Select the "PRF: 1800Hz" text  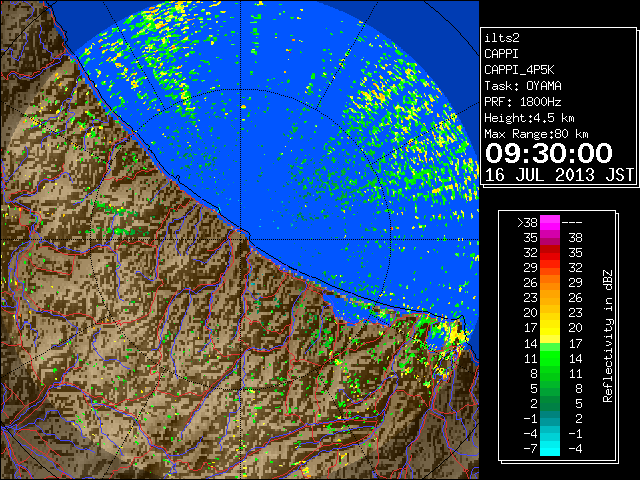pos(523,102)
